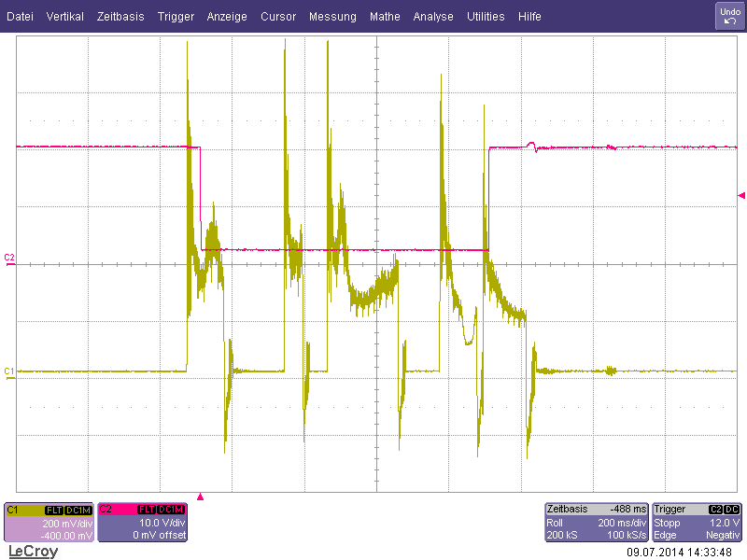The image size is (747, 560).
Task: Click the DC1M badge in C1 box
Action: 78,510
